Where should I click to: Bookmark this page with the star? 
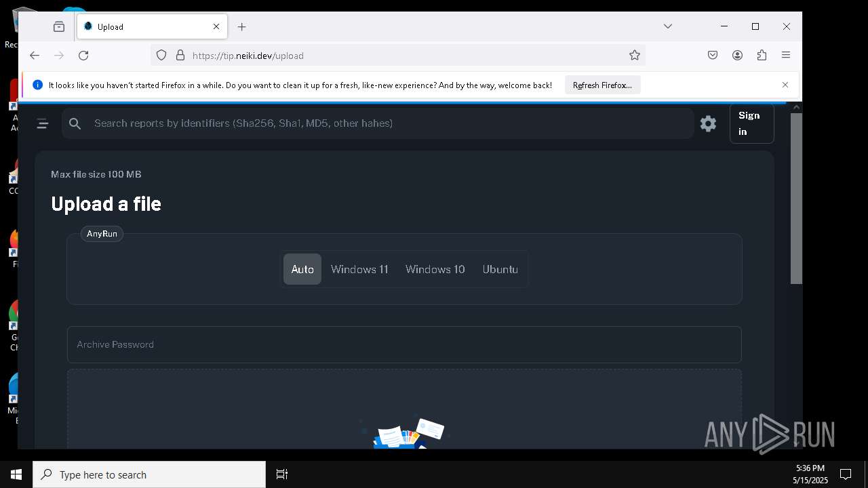click(635, 56)
